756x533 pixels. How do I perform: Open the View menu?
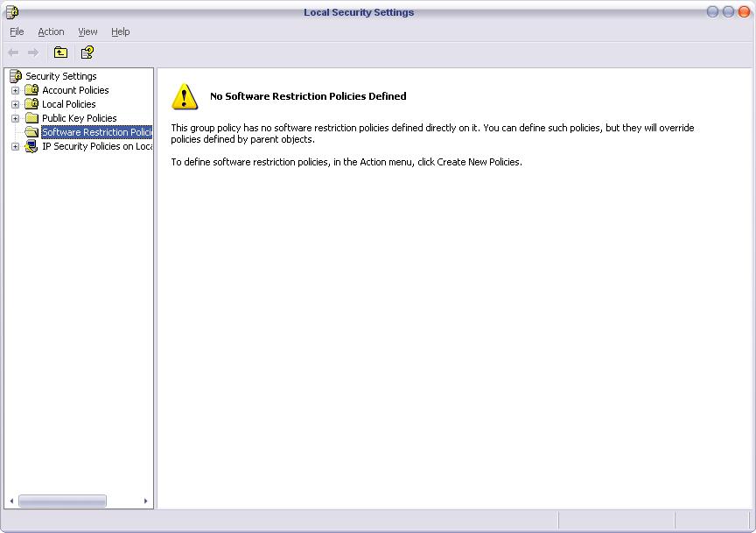click(87, 32)
